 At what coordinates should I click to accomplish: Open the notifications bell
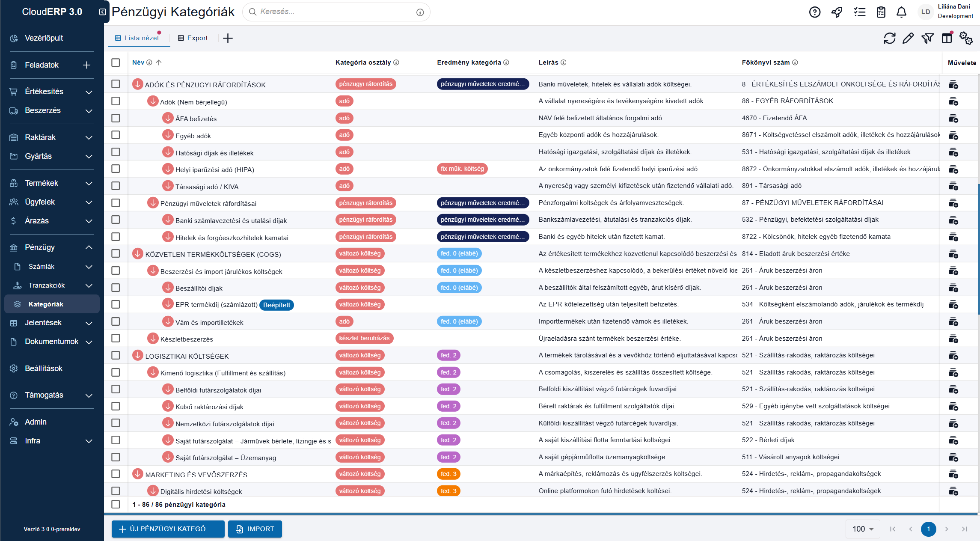click(x=901, y=12)
